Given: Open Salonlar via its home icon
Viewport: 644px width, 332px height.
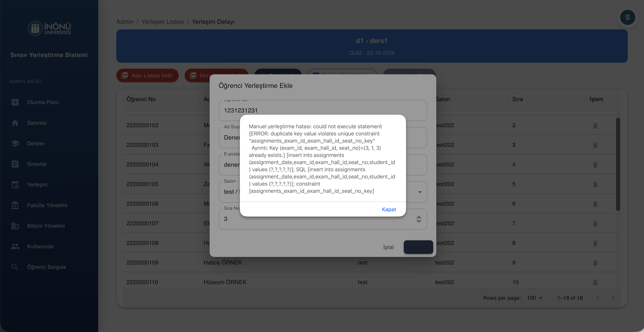Looking at the screenshot, I should pos(15,123).
